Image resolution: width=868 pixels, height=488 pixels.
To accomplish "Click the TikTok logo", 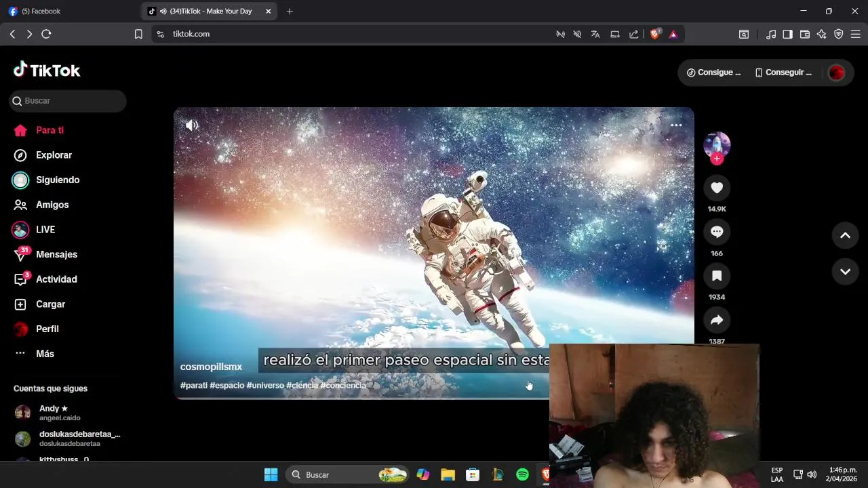I will pyautogui.click(x=47, y=70).
